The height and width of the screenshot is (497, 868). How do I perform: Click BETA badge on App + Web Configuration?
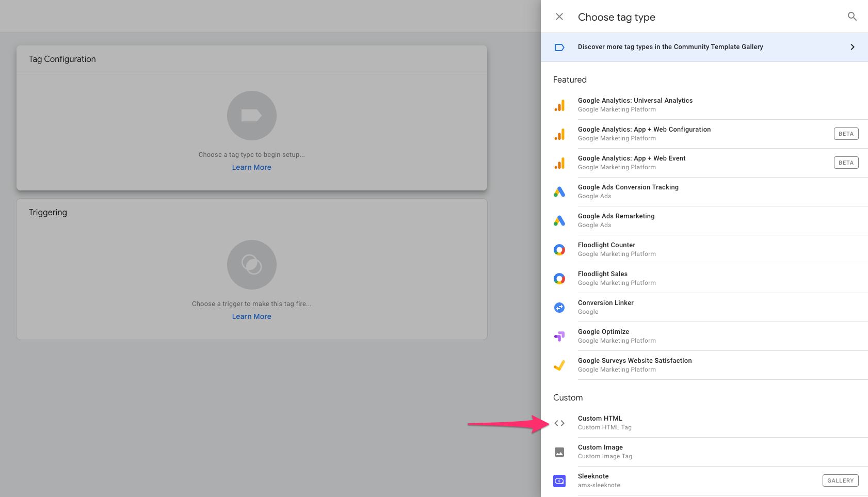[846, 134]
